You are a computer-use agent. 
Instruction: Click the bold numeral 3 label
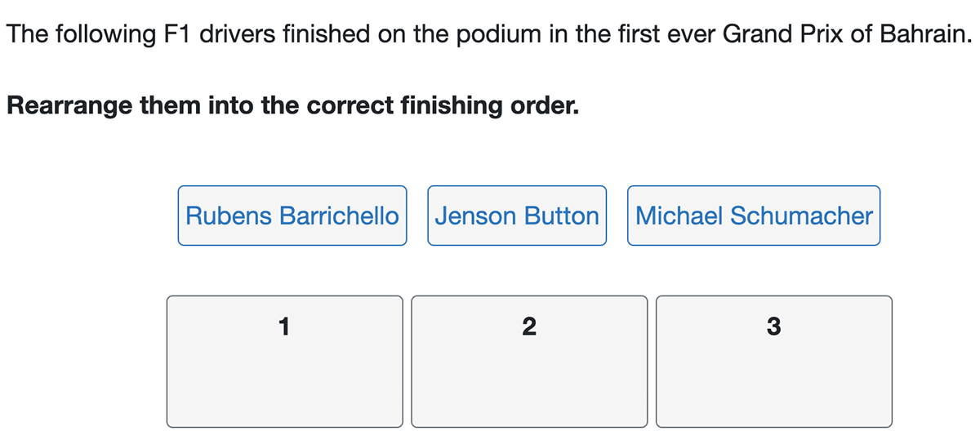(x=773, y=327)
